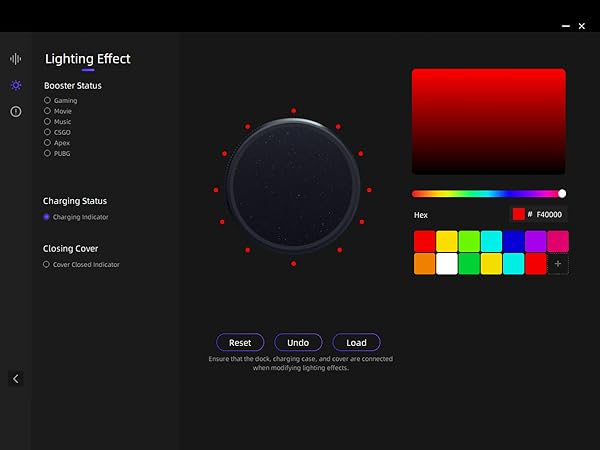This screenshot has width=600, height=450.
Task: Click the rainbow hue slider bar
Action: (489, 194)
